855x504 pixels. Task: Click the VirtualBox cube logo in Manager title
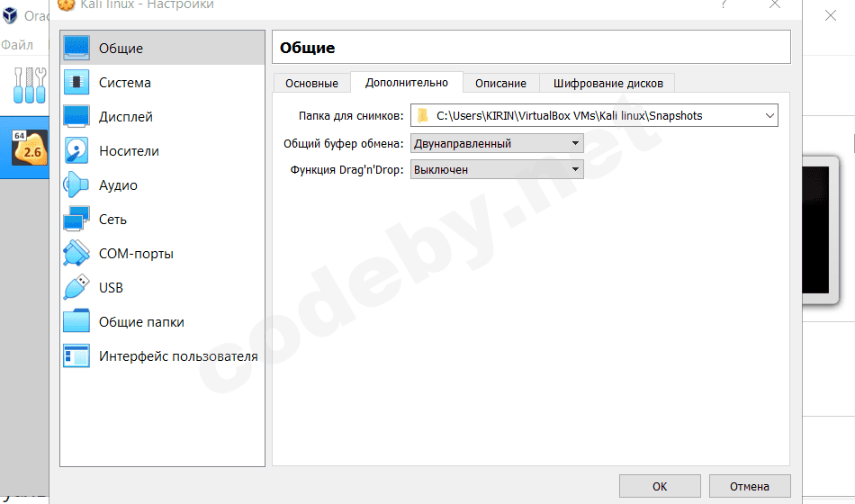pyautogui.click(x=10, y=15)
